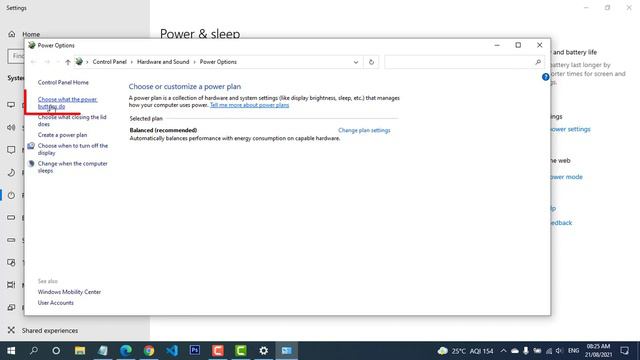Click the ENG language indicator
Image resolution: width=640 pixels, height=360 pixels.
click(573, 351)
